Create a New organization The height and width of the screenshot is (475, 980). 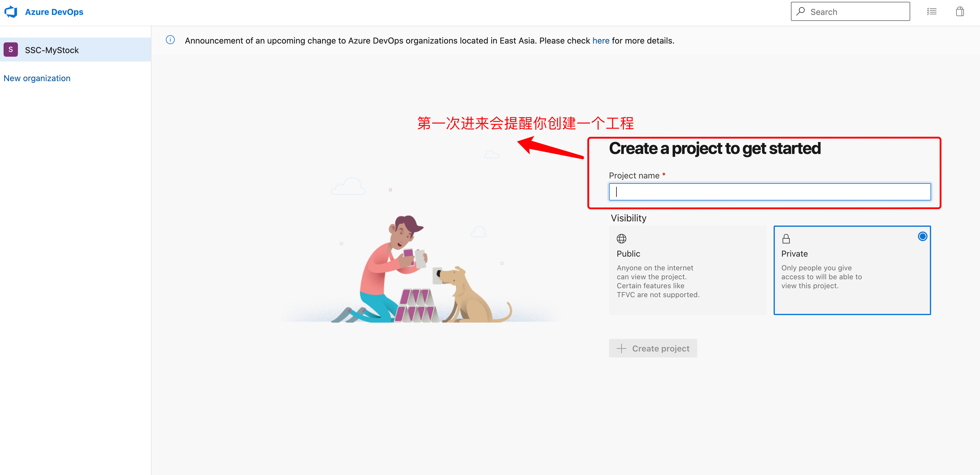(37, 78)
